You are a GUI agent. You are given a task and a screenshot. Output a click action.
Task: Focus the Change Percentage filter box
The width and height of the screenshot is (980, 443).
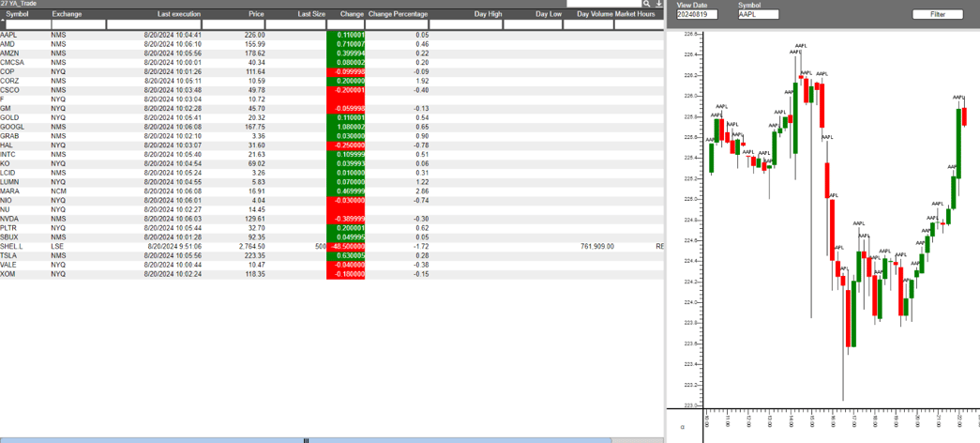(x=398, y=24)
